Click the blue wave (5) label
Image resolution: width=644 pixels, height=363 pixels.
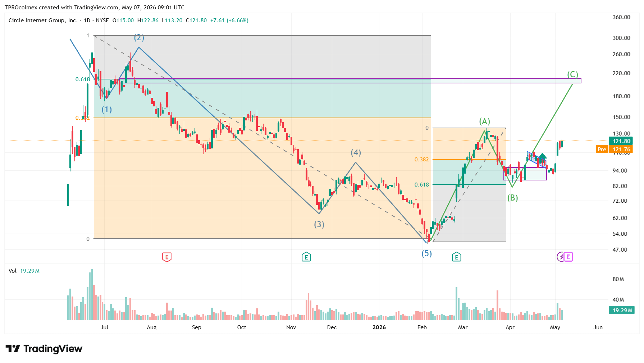[427, 253]
